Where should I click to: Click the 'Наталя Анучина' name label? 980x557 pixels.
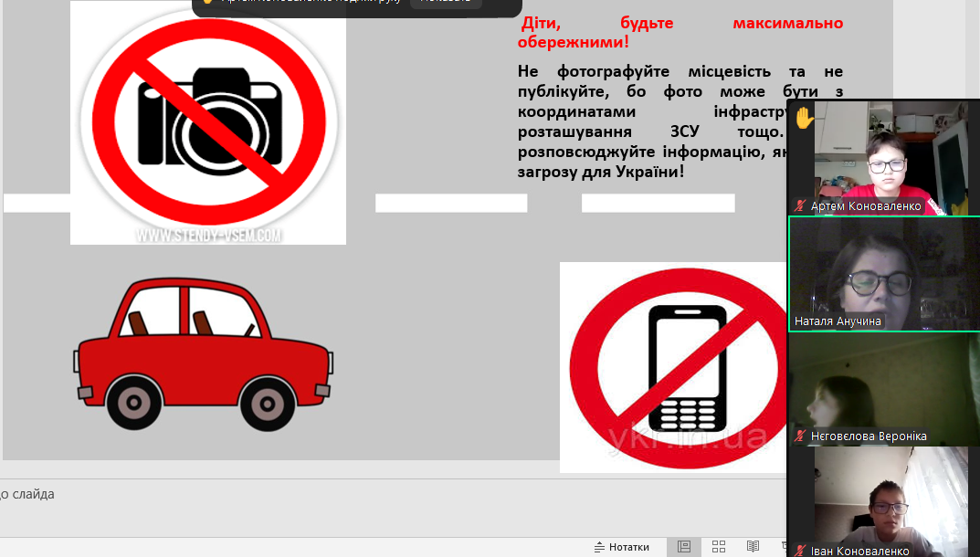pos(838,321)
